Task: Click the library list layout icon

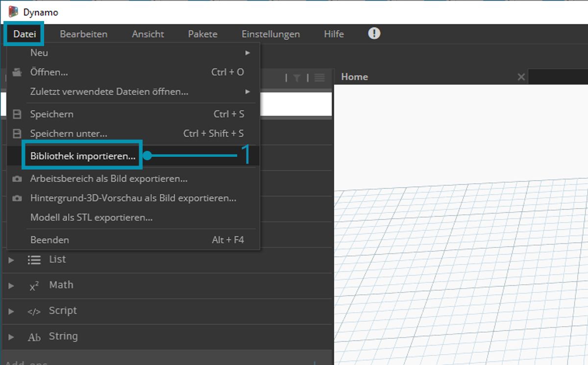Action: [x=319, y=77]
